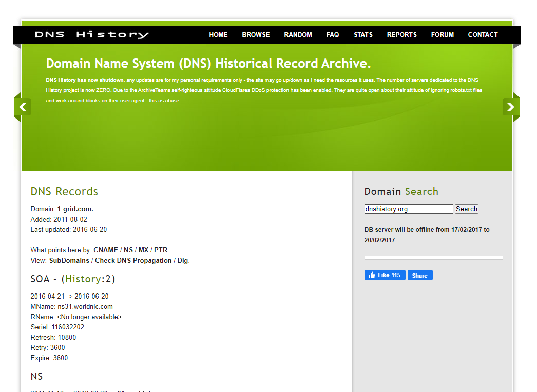Click the Facebook Share button
The height and width of the screenshot is (392, 537).
coord(420,275)
